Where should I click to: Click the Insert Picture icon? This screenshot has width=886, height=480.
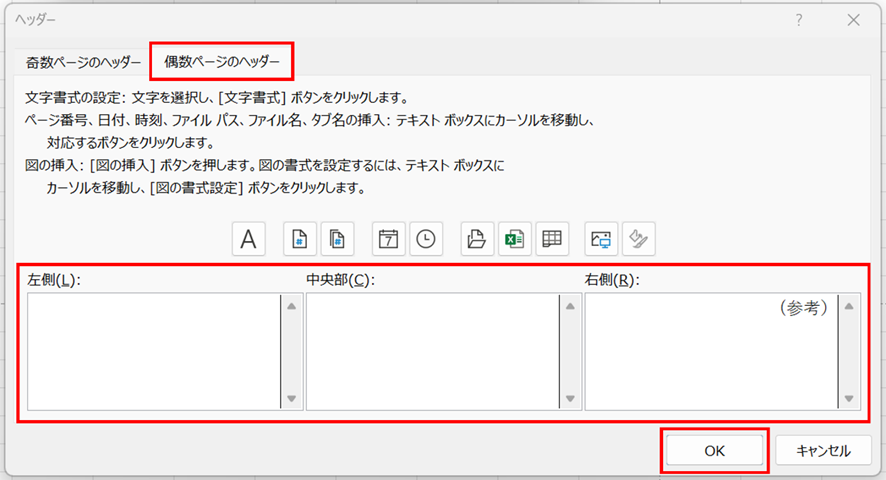pos(601,239)
